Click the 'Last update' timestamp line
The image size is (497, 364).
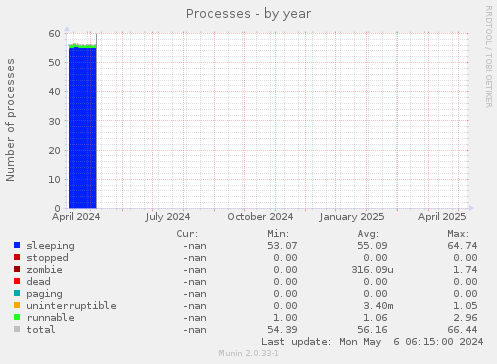click(372, 342)
